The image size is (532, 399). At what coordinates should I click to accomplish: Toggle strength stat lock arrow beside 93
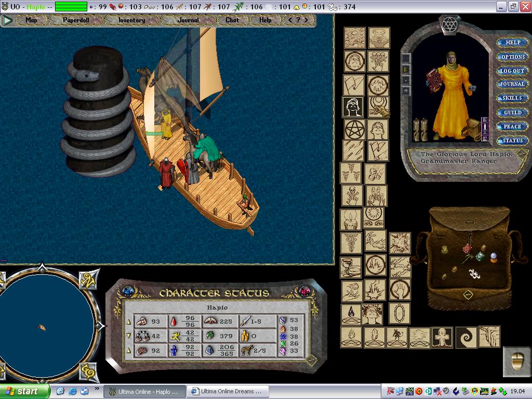point(129,322)
